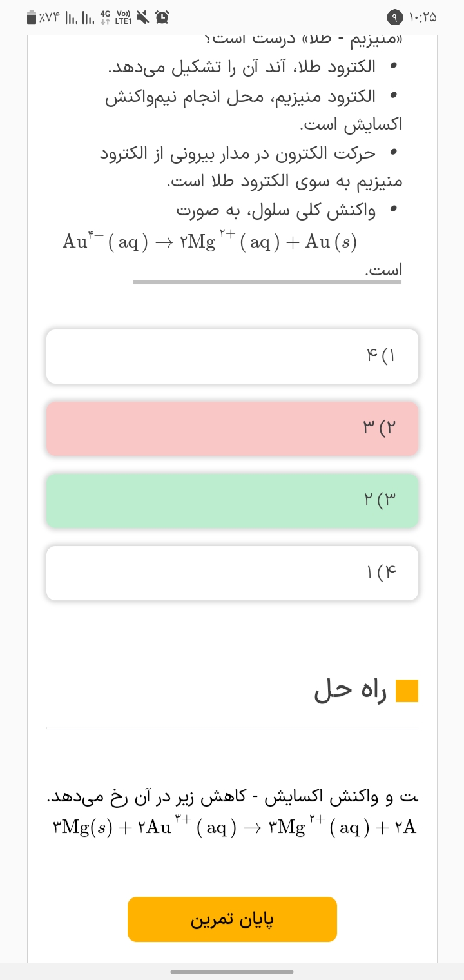Tap the leftmost signal strength bars icon

tap(72, 18)
